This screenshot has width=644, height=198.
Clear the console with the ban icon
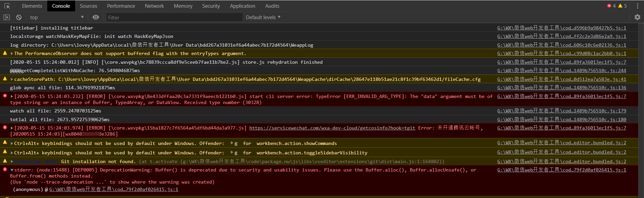(19, 17)
